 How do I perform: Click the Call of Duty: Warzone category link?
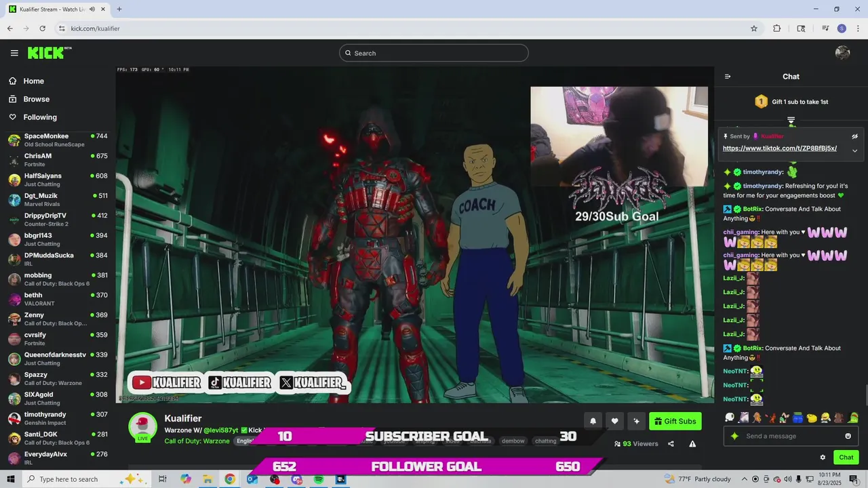click(197, 441)
